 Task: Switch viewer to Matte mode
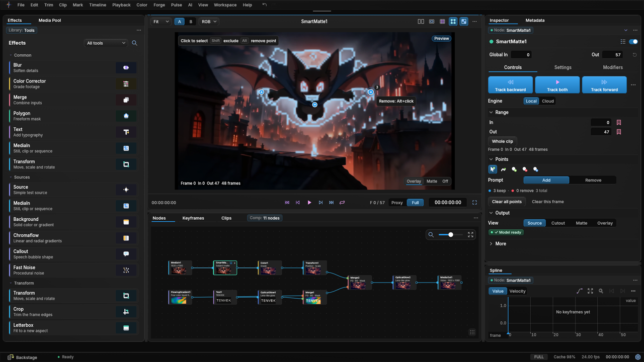pos(432,182)
